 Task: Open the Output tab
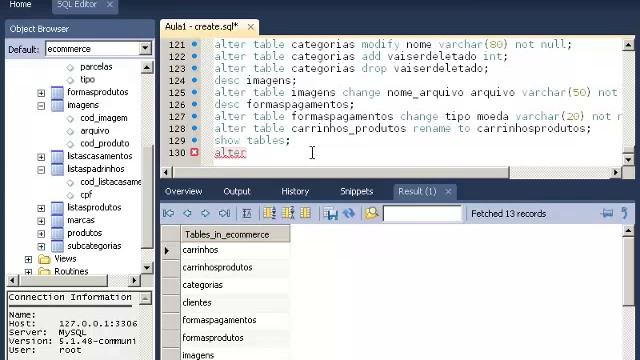(x=237, y=191)
